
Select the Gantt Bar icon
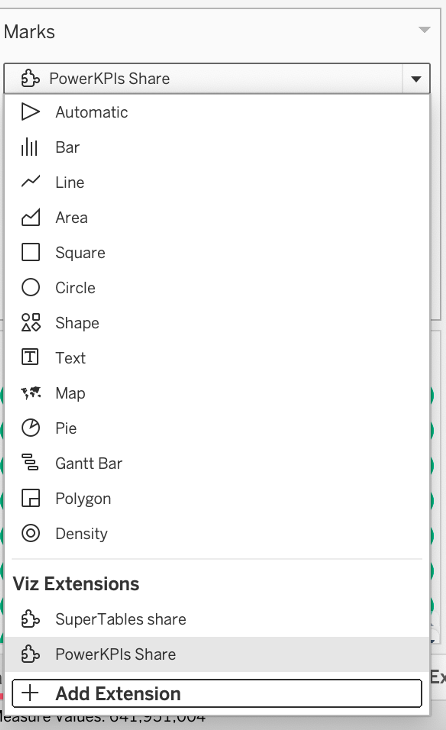pos(30,463)
